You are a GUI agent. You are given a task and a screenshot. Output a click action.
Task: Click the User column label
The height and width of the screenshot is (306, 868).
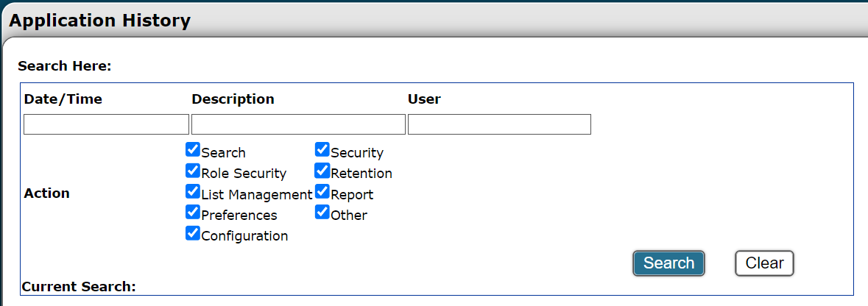[x=424, y=99]
